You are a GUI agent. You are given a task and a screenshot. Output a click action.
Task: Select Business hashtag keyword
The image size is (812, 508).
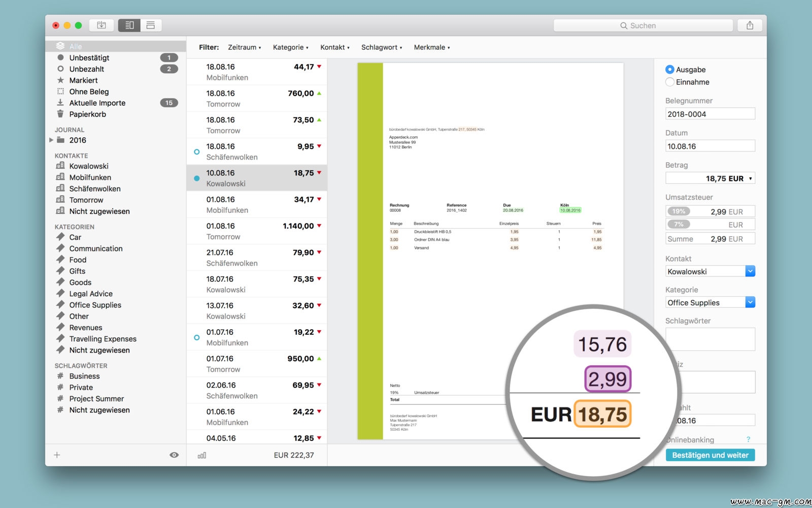pos(116,376)
